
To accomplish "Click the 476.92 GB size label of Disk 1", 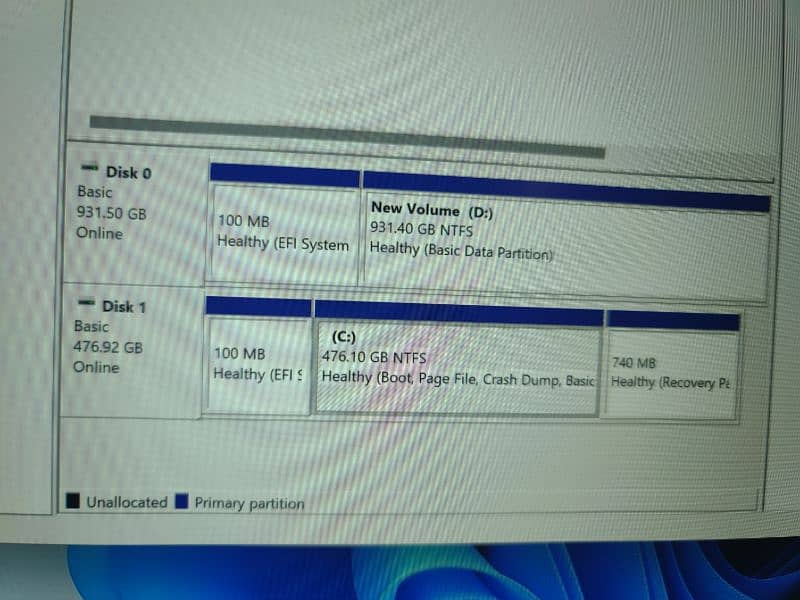I will (108, 347).
